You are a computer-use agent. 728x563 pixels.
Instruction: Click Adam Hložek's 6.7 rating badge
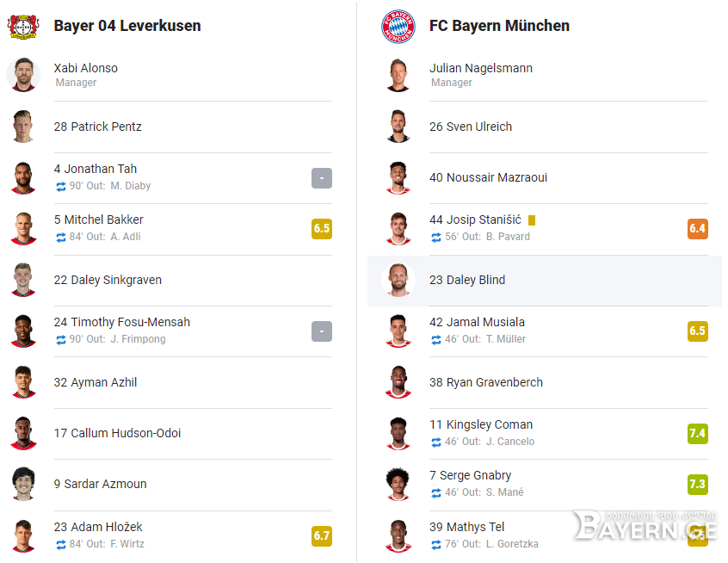tap(322, 535)
